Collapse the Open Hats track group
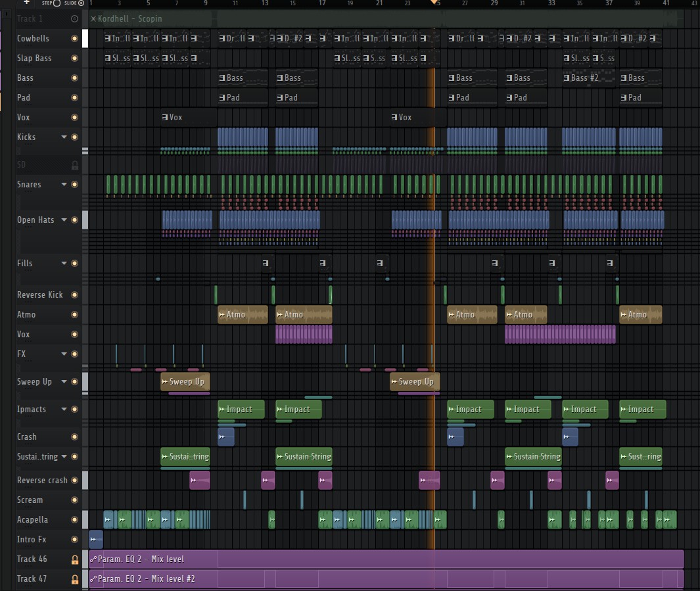 click(x=64, y=220)
